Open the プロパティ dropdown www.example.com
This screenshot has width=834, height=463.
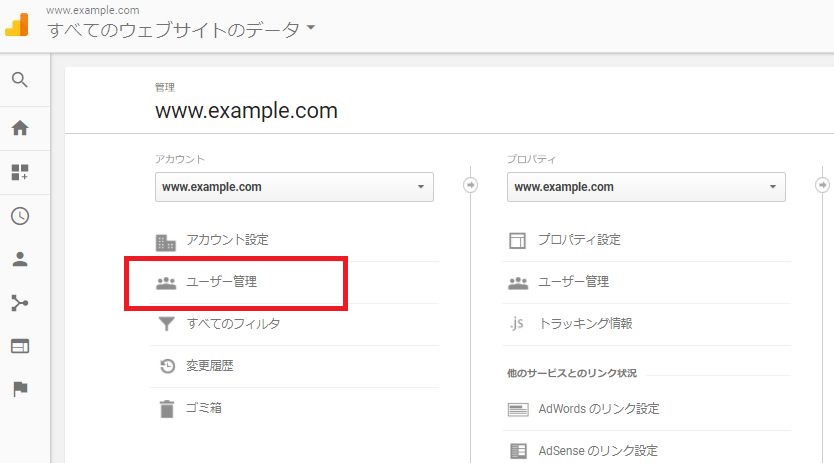646,187
